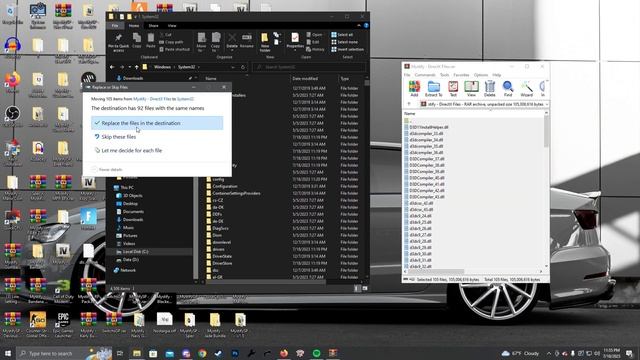Image resolution: width=640 pixels, height=360 pixels.
Task: Click the Explorer back arrow
Action: pos(112,67)
